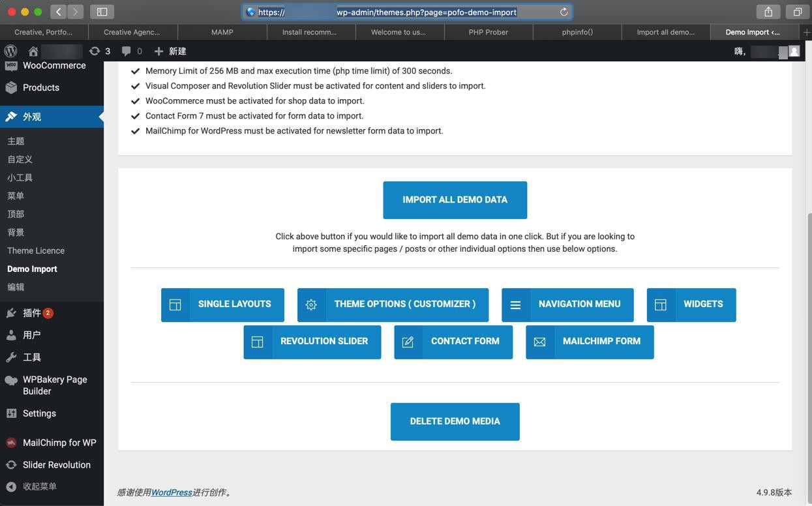Click the Settings sidebar icon
This screenshot has height=506, width=812.
[x=11, y=413]
